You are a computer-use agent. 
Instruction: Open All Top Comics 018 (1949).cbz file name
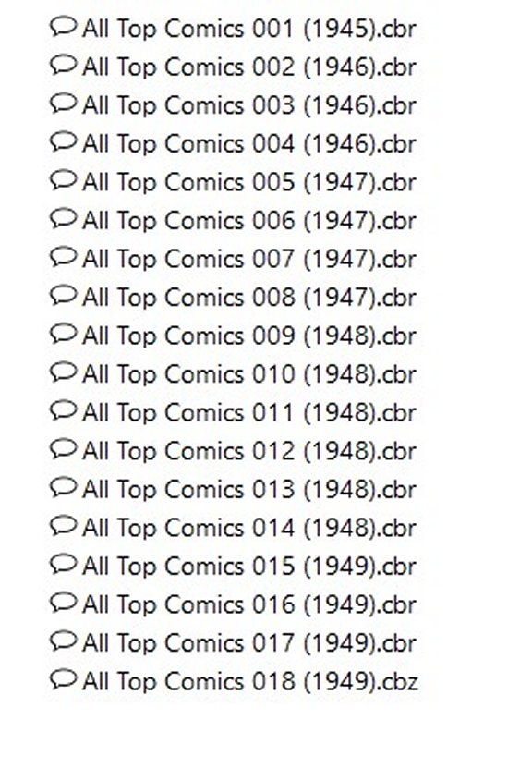pos(249,681)
